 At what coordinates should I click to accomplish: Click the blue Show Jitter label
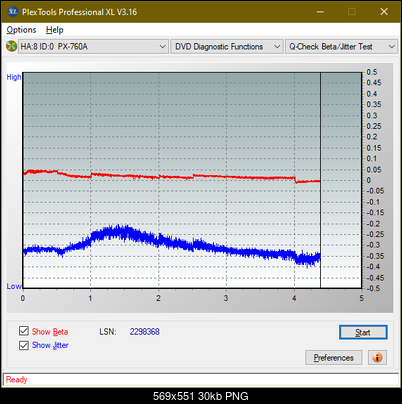(50, 345)
